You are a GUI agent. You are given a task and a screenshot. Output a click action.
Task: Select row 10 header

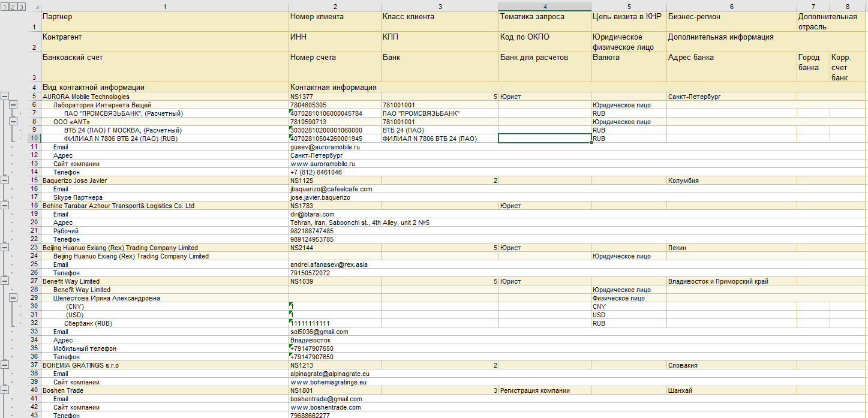34,139
